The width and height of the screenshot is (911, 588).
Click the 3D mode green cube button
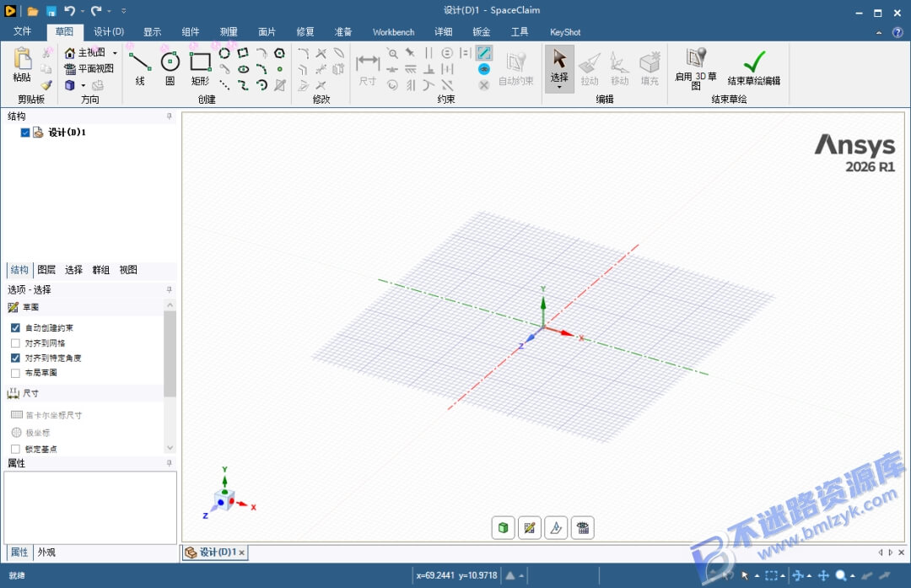coord(503,527)
